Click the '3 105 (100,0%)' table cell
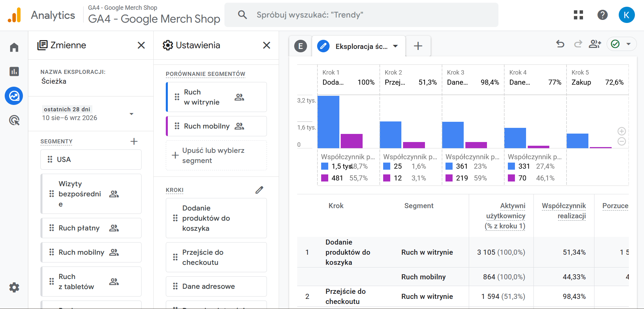The height and width of the screenshot is (309, 644). pos(501,252)
